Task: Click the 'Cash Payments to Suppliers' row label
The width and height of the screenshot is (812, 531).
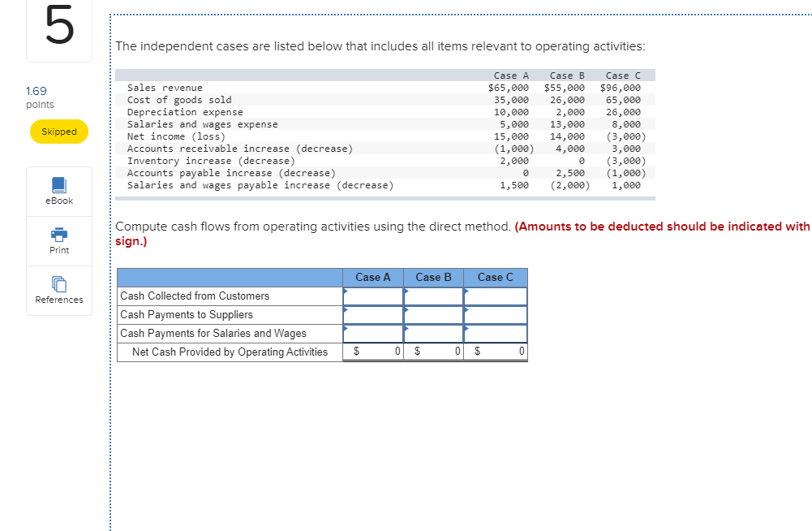Action: [x=187, y=315]
